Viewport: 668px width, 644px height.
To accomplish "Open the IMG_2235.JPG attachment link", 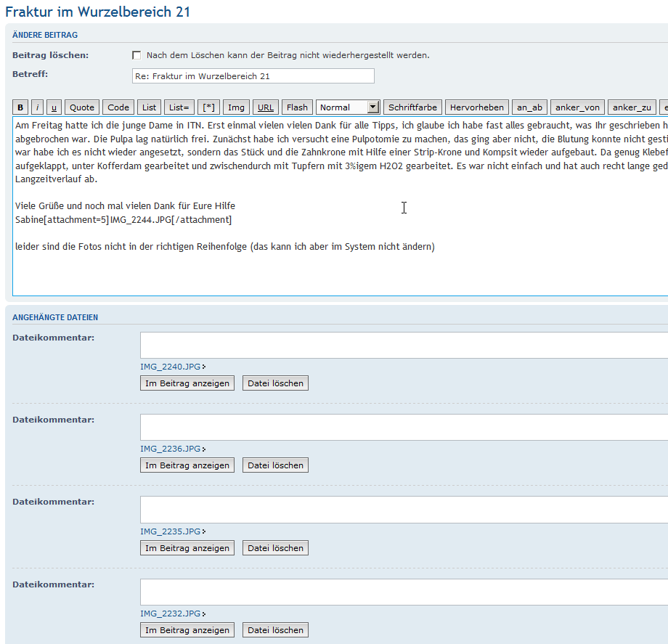I will point(171,531).
